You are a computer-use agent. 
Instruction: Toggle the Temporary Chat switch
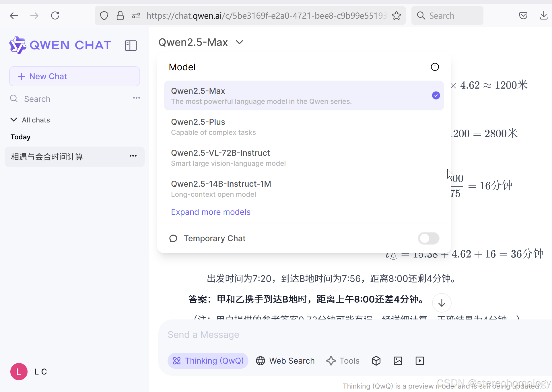click(x=428, y=238)
